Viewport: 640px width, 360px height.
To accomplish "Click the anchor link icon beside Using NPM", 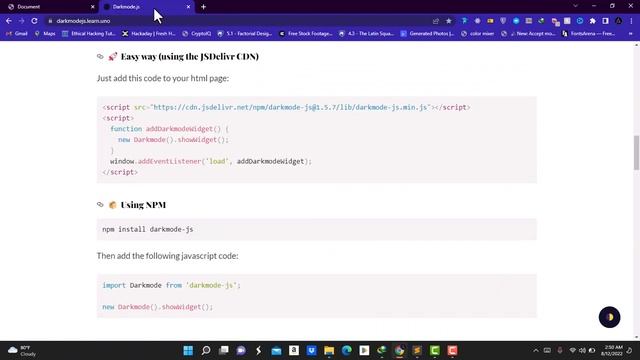I will pyautogui.click(x=100, y=204).
